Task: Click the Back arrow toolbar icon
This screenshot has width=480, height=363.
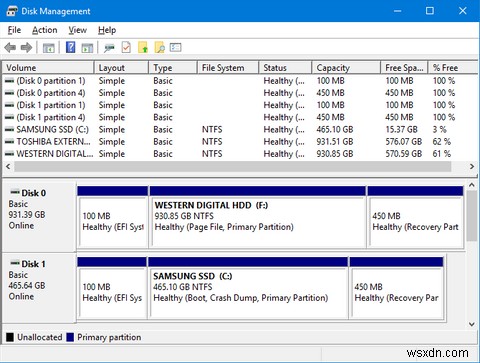Action: click(10, 48)
